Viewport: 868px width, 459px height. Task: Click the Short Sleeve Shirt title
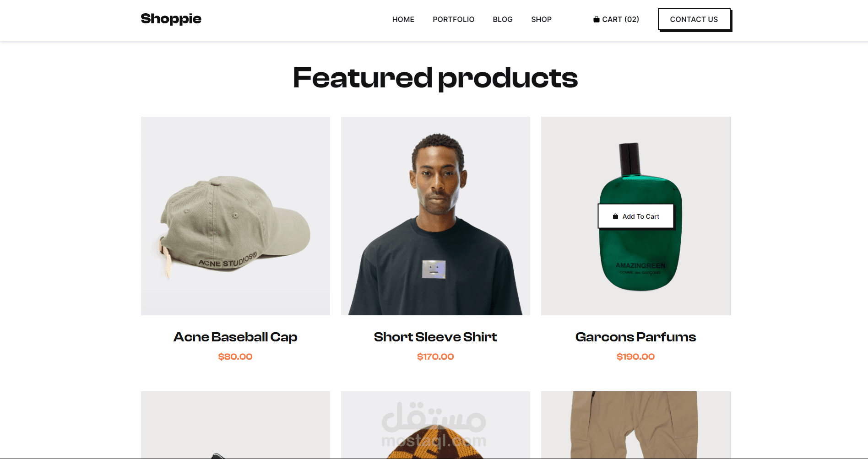coord(435,337)
